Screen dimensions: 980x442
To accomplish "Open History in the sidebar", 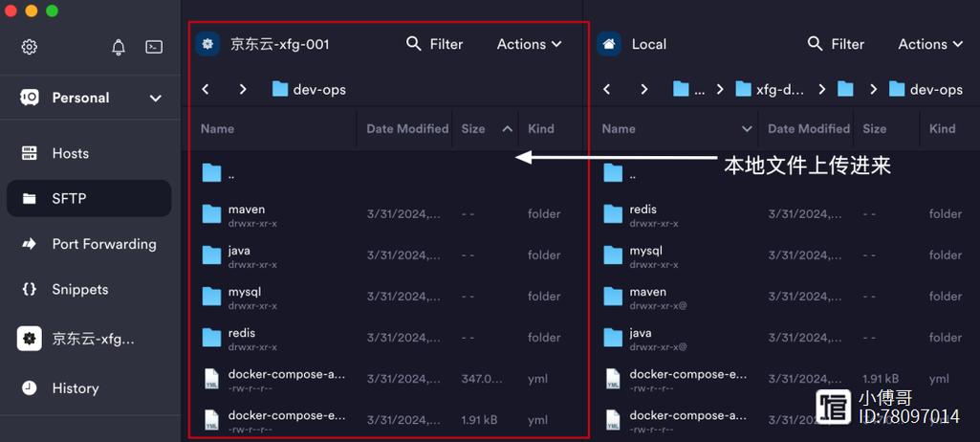I will (89, 388).
